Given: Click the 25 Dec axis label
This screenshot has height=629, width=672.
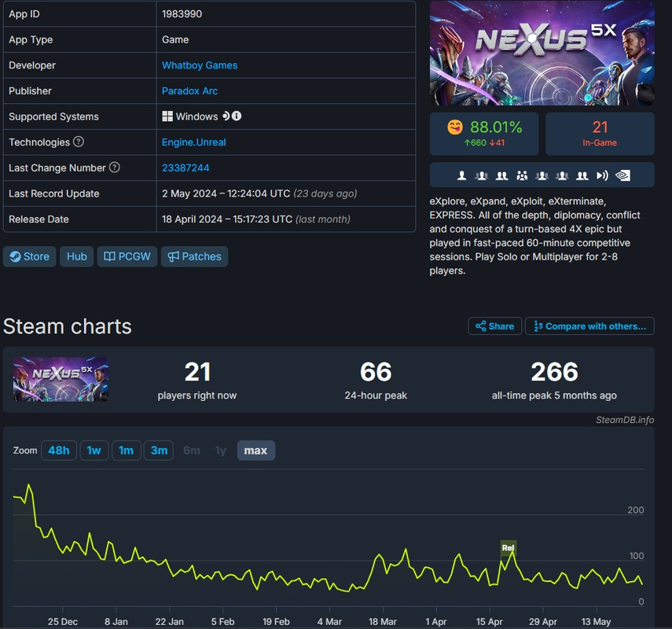Looking at the screenshot, I should (63, 621).
